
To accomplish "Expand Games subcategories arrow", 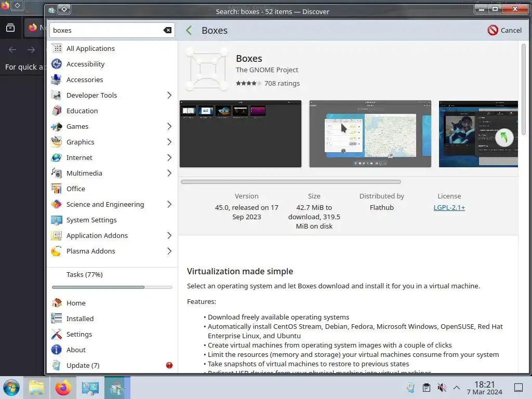I will 169,127.
